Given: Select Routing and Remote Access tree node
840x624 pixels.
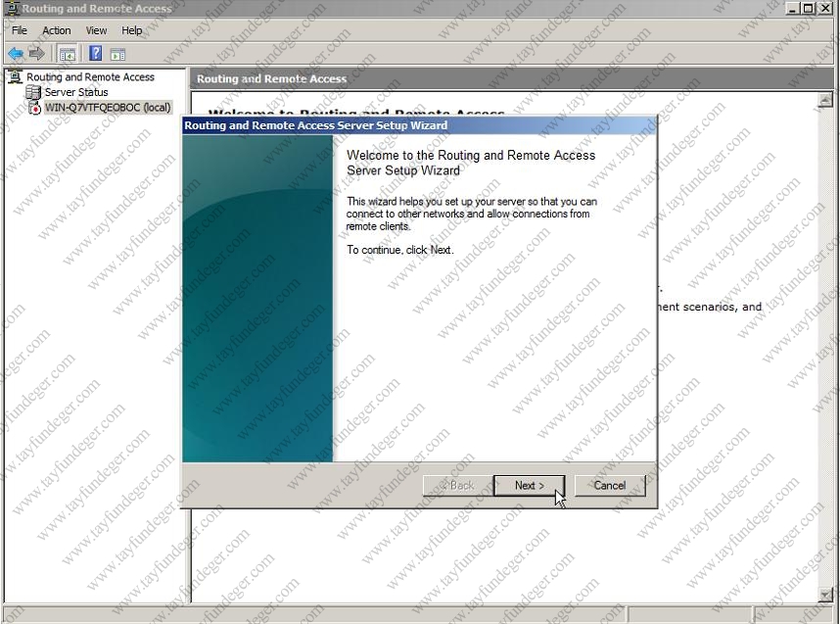Looking at the screenshot, I should click(x=90, y=77).
